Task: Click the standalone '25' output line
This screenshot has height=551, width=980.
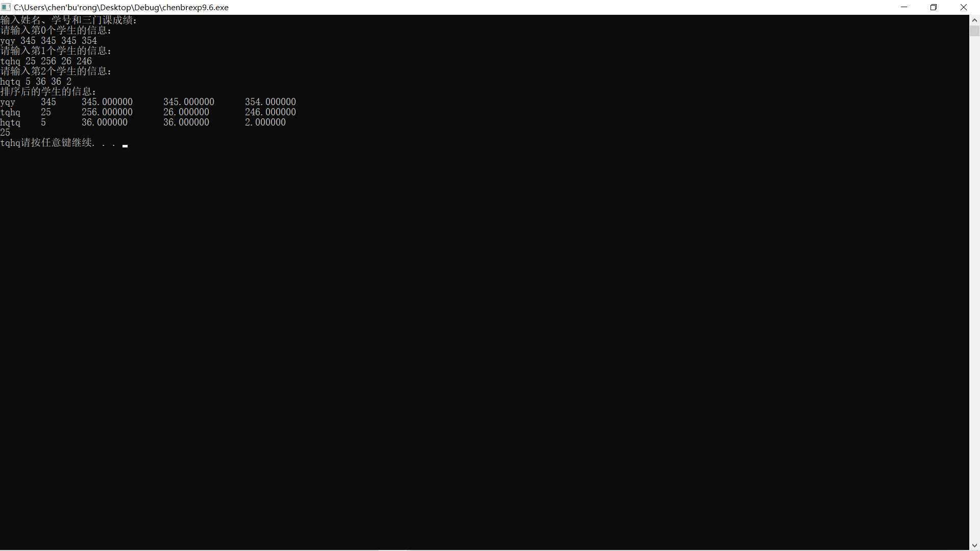Action: pos(5,133)
